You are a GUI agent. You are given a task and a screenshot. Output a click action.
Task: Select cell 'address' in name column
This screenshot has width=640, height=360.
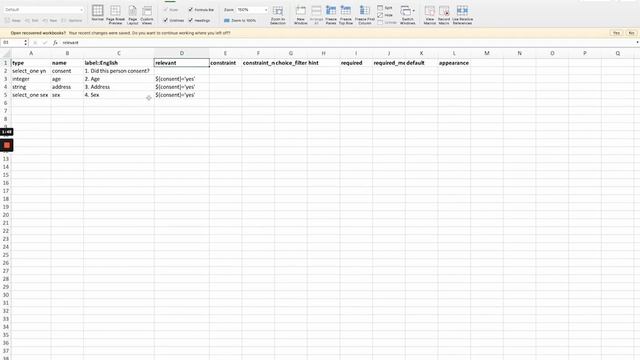[67, 87]
